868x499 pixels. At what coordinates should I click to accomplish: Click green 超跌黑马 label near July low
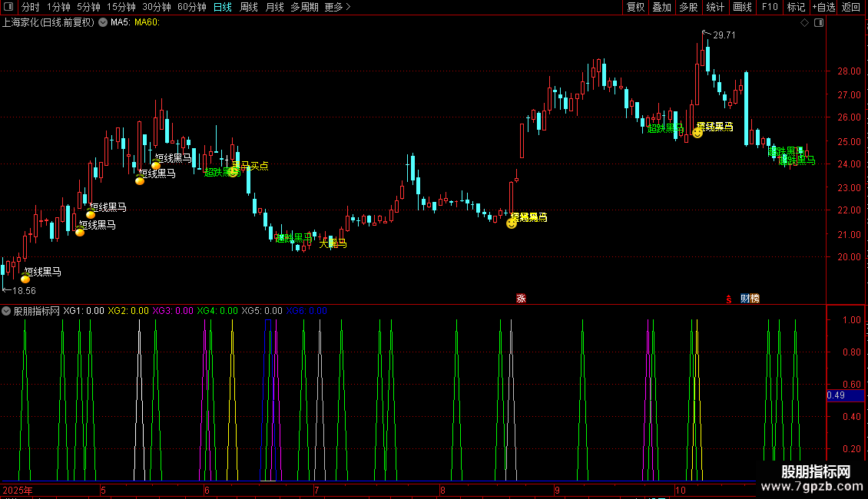click(x=294, y=238)
